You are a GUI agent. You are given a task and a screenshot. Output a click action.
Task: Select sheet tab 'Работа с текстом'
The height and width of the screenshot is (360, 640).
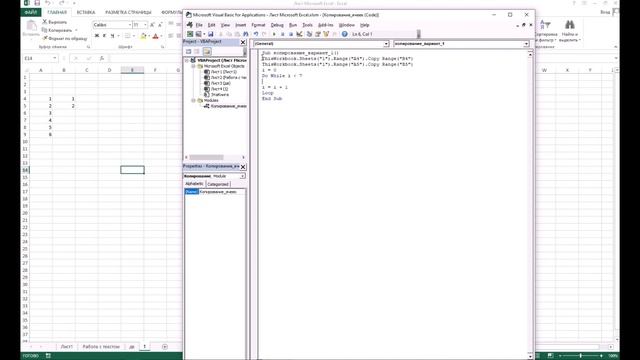pyautogui.click(x=101, y=347)
